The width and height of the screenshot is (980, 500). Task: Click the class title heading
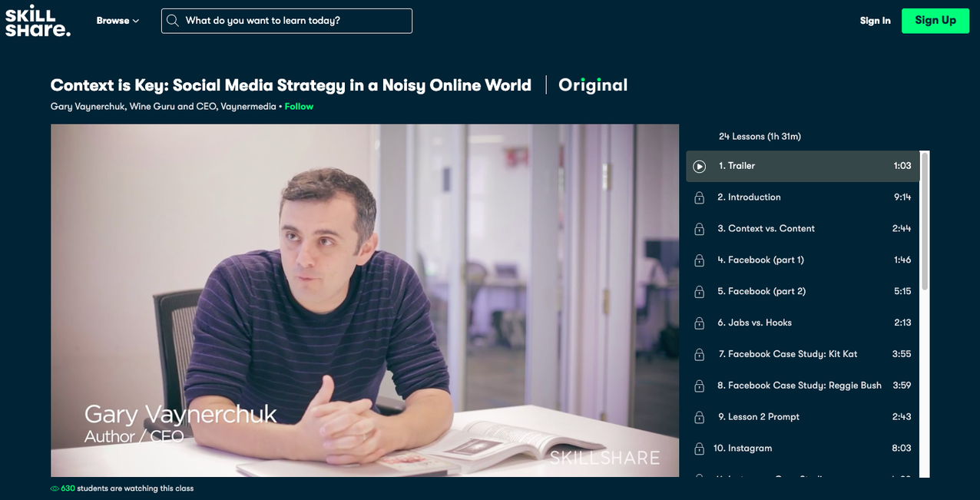point(291,85)
